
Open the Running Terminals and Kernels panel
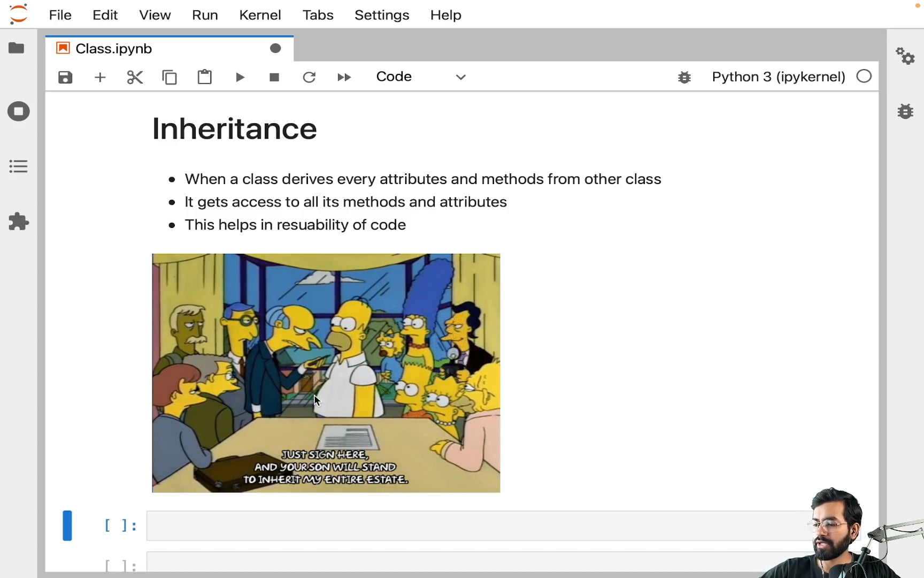pyautogui.click(x=18, y=111)
